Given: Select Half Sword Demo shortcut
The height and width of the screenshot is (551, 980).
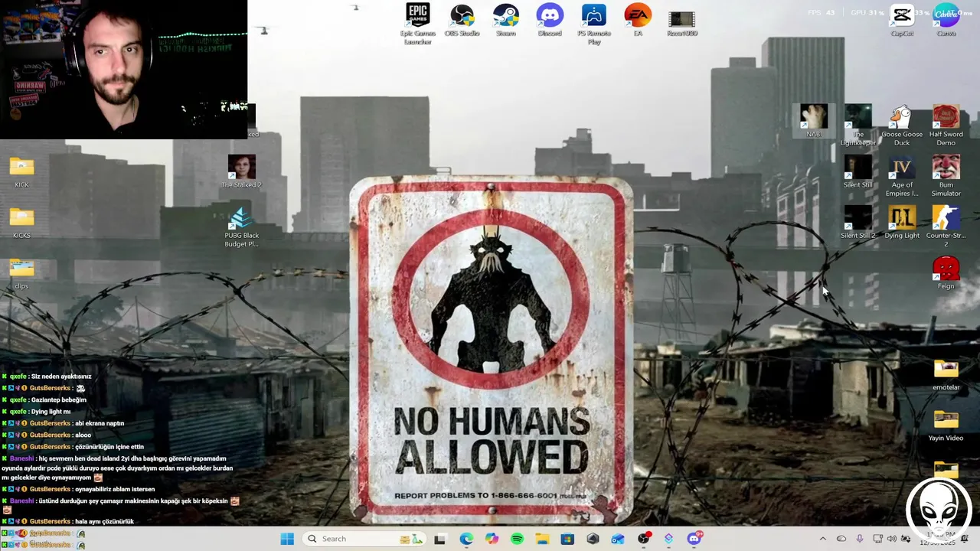Looking at the screenshot, I should coord(946,126).
